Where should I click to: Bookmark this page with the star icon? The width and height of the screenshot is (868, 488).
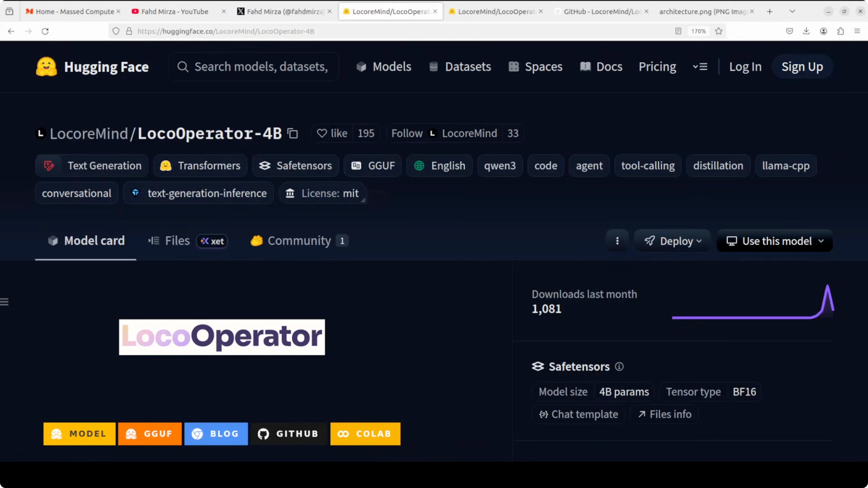click(718, 31)
